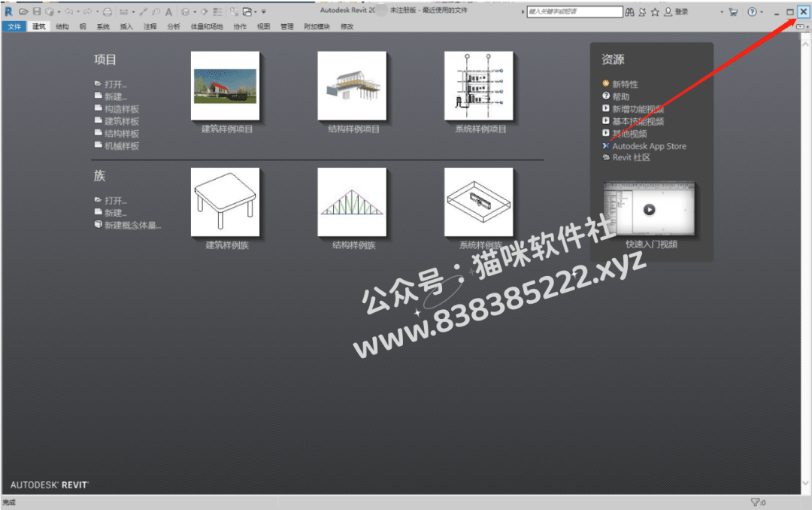Click the filter icon in status bar

coord(755,502)
